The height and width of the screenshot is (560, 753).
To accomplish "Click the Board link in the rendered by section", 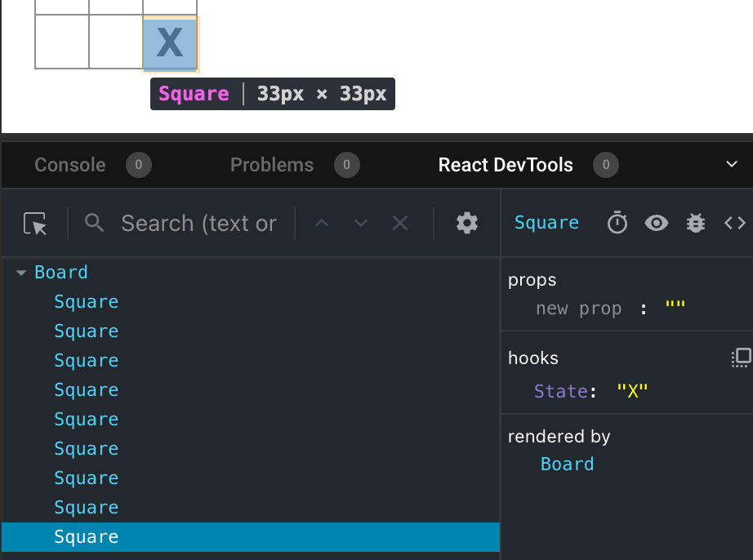I will pos(568,463).
